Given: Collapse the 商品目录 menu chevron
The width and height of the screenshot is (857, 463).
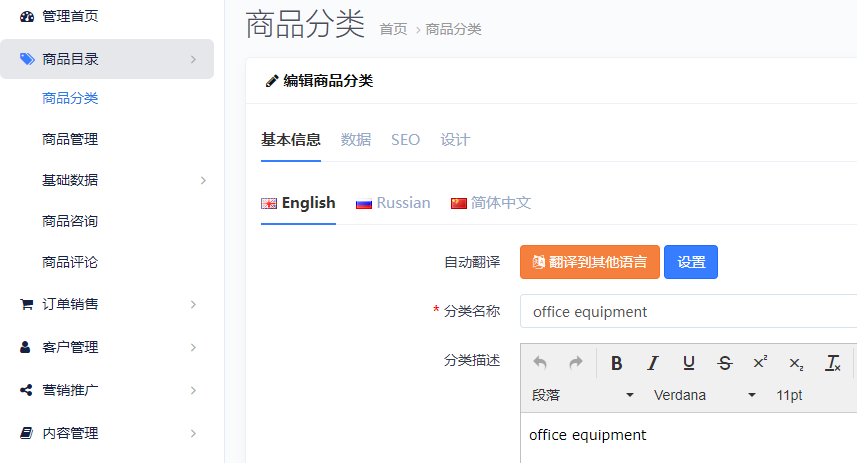Looking at the screenshot, I should [193, 59].
